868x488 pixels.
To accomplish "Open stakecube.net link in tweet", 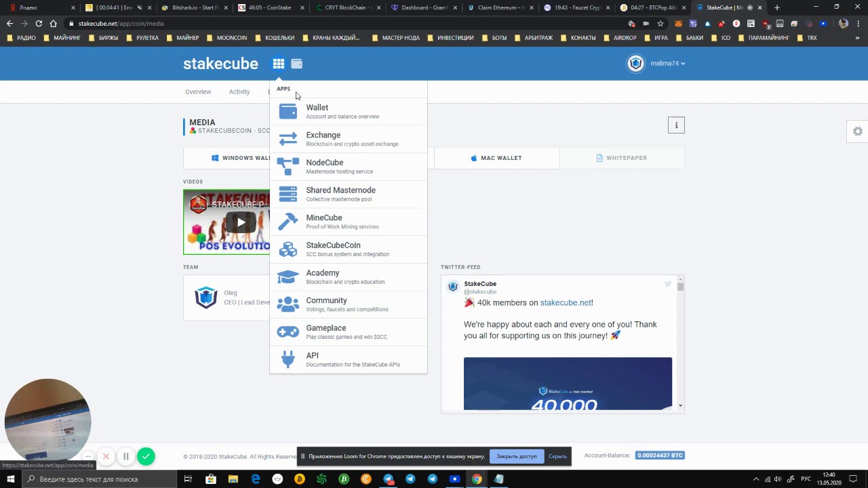I will [566, 303].
